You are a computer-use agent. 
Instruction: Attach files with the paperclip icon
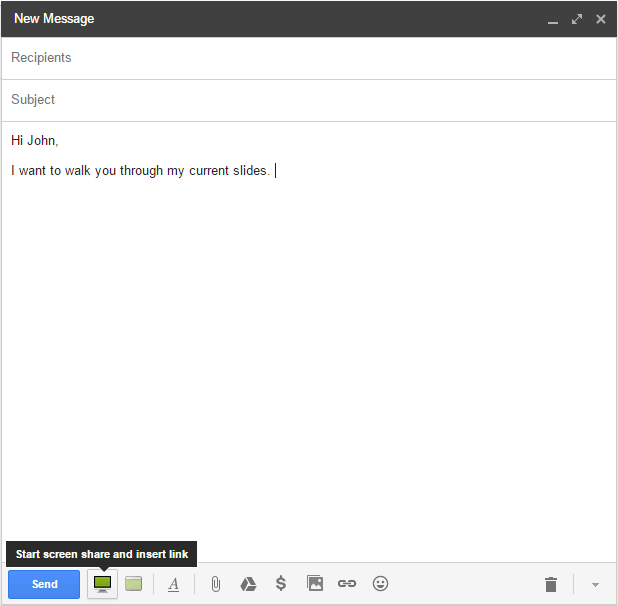click(215, 584)
